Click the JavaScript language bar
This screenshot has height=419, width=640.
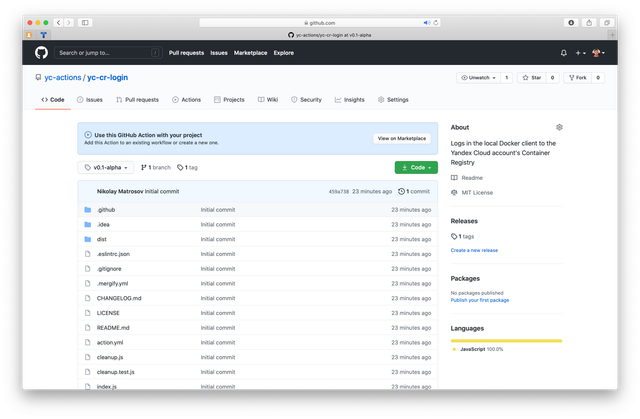coord(505,341)
